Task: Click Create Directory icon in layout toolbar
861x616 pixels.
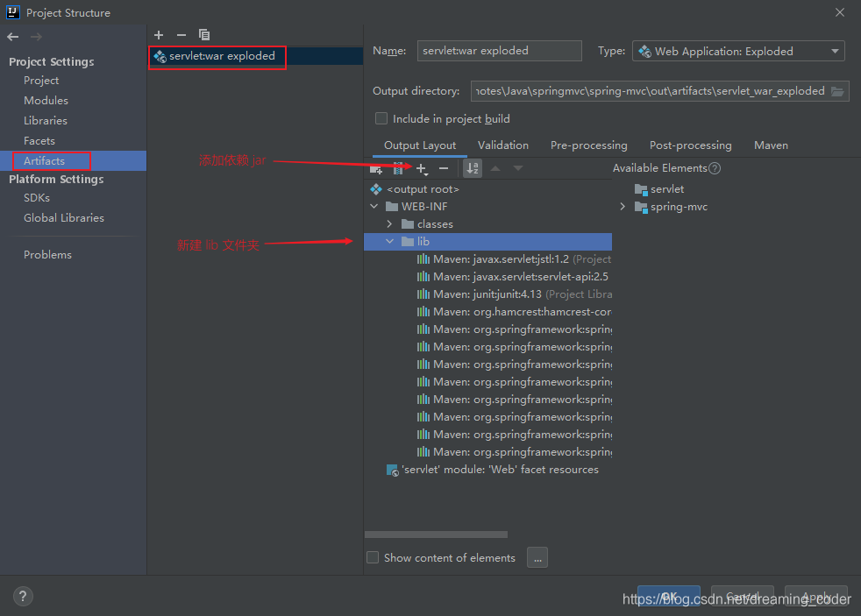Action: (x=376, y=169)
